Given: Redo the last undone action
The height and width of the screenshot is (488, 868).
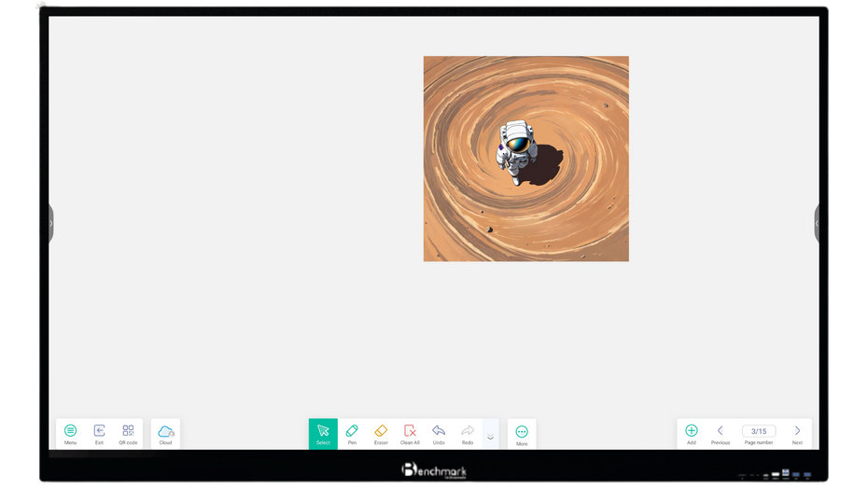Looking at the screenshot, I should pyautogui.click(x=468, y=434).
